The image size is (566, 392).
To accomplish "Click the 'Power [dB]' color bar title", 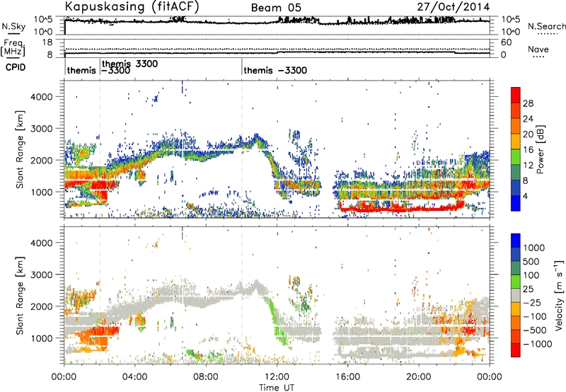I will [540, 149].
